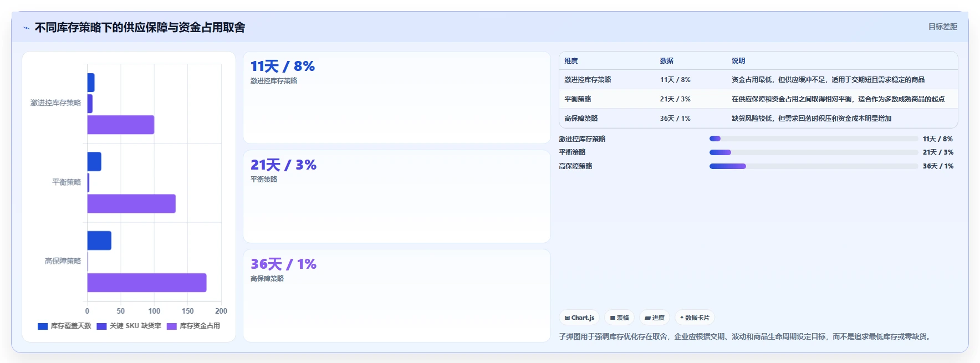Click the 平衡策略 cell in the table

tap(578, 99)
